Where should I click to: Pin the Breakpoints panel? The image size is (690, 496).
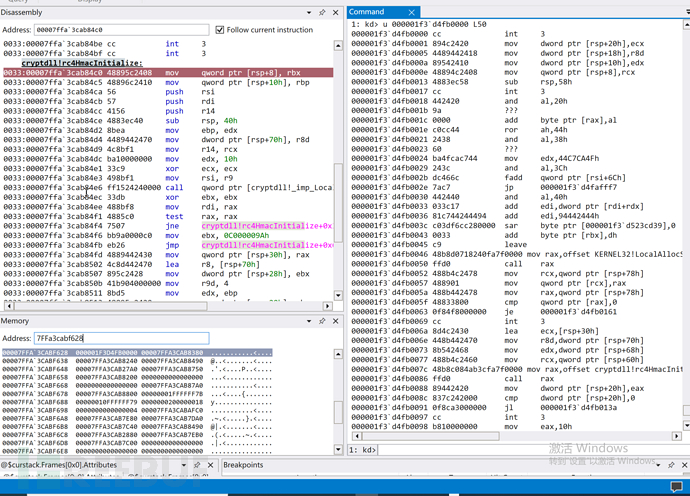(x=671, y=465)
